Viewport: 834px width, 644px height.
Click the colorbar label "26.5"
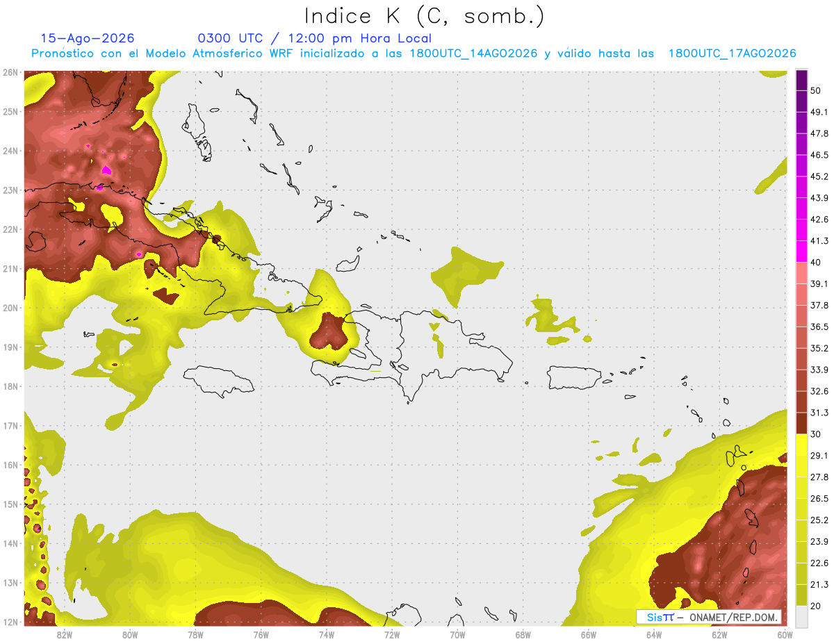point(819,499)
